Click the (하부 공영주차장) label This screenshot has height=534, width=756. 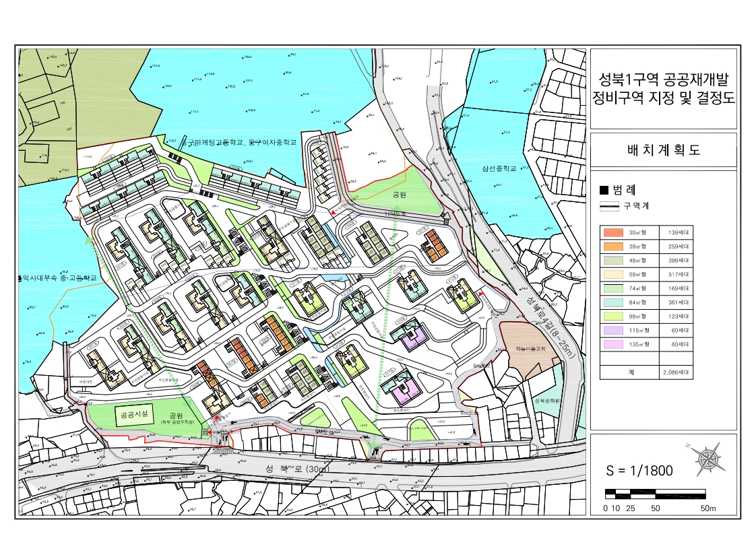coord(177,422)
